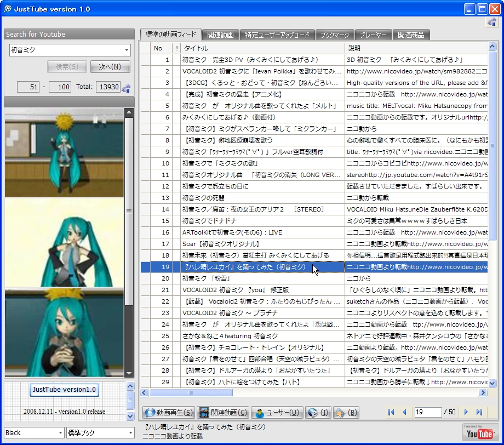Click the タイトル column header
The width and height of the screenshot is (504, 445).
(x=262, y=48)
